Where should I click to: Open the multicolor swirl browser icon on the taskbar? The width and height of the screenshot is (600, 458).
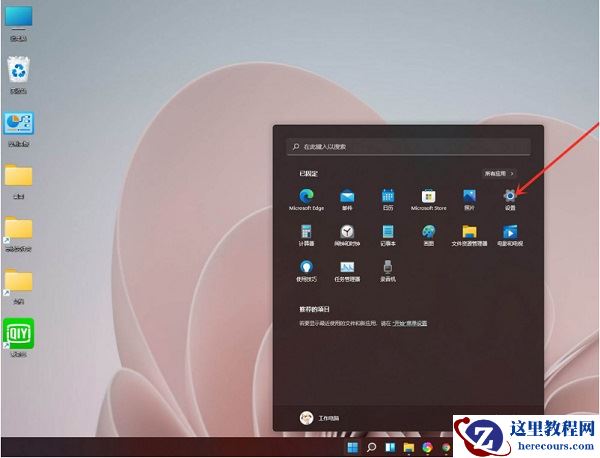(x=427, y=447)
